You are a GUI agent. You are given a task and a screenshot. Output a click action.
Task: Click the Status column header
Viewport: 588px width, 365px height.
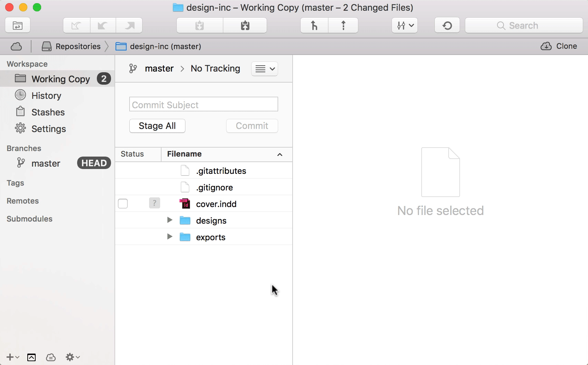138,154
